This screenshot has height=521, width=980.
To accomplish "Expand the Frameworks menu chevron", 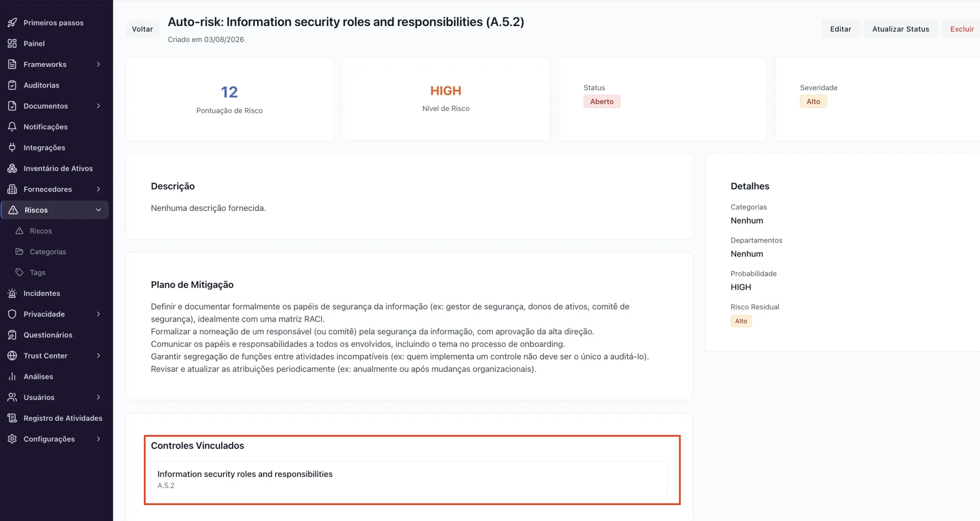I will click(x=98, y=64).
